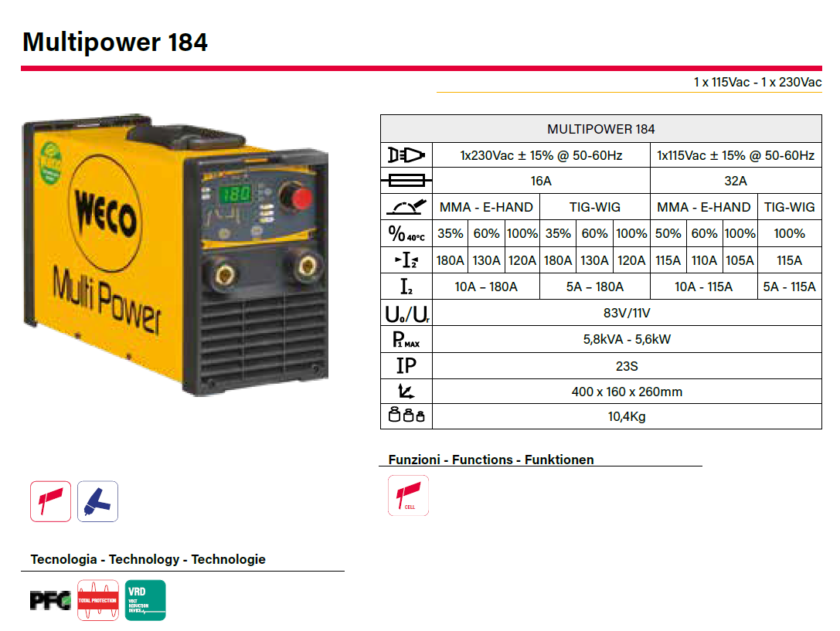
Task: Click the red CELL function icon
Action: pos(408,496)
